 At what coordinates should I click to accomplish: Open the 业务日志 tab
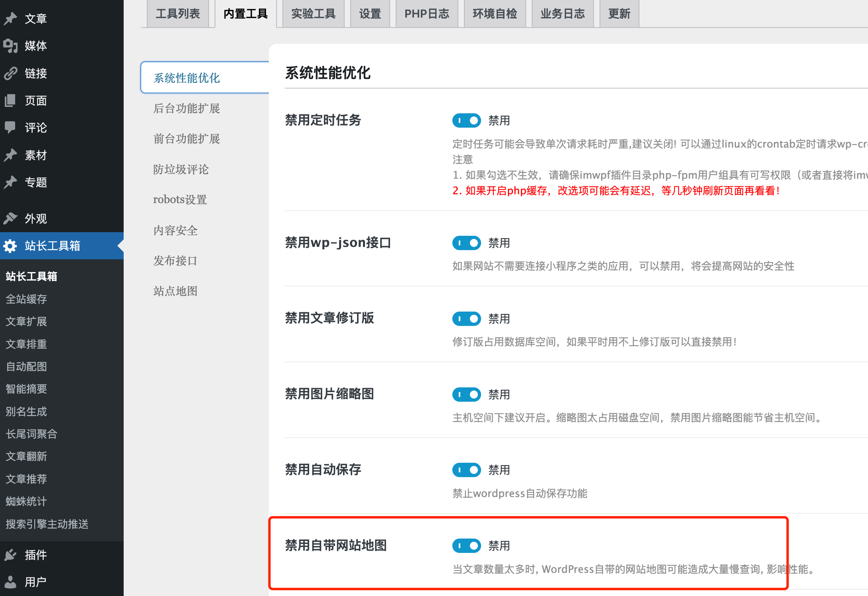563,14
